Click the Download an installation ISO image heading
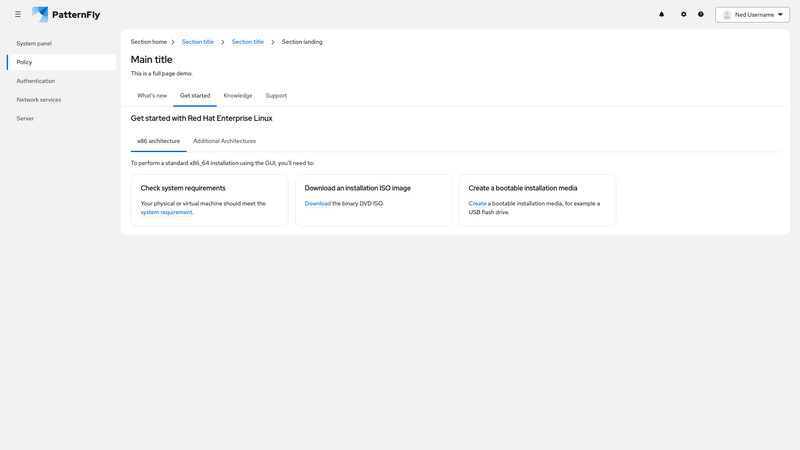 pyautogui.click(x=358, y=188)
